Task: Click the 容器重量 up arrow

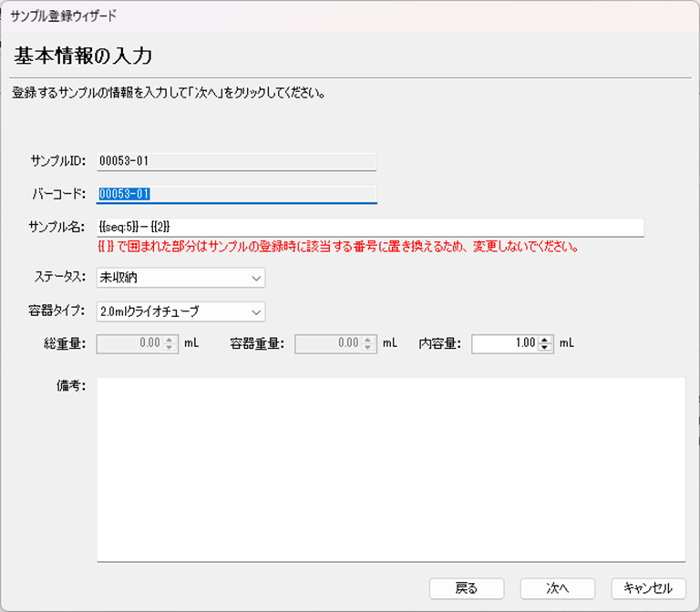Action: click(x=367, y=340)
